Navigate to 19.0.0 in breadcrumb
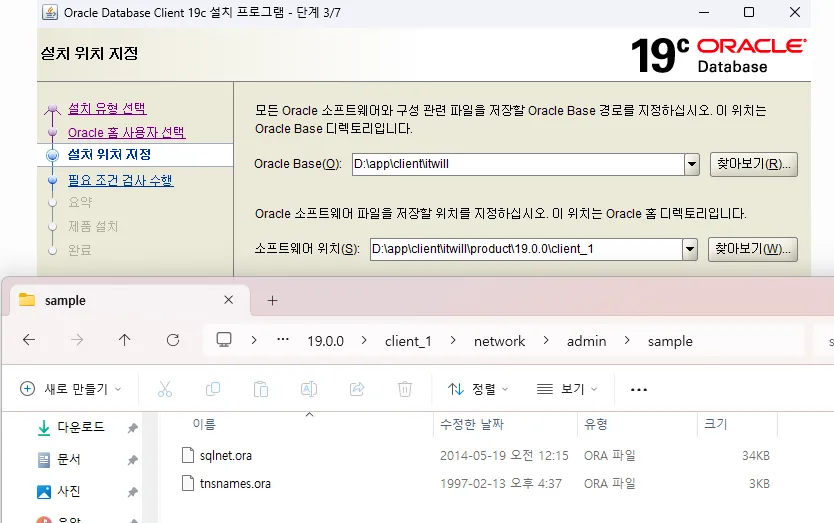Screen dimensions: 834x523 326,341
